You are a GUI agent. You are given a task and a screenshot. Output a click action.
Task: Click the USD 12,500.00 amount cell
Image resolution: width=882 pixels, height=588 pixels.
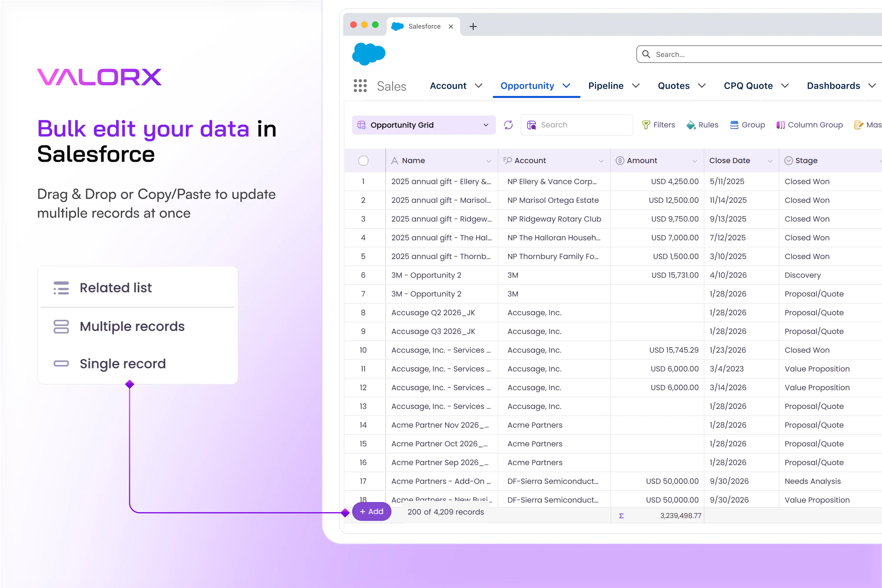(657, 200)
